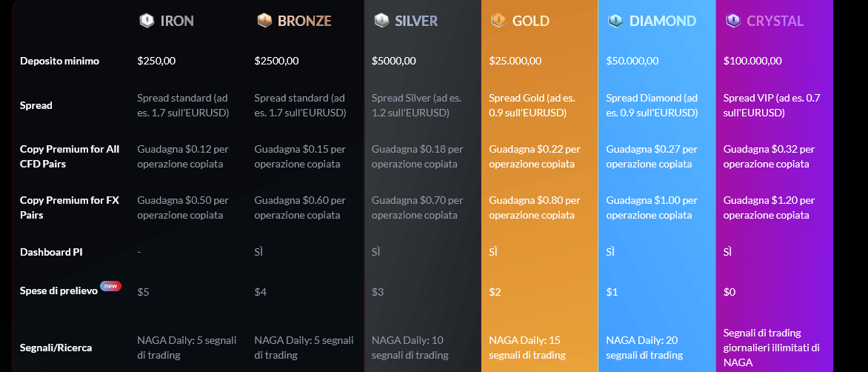The image size is (868, 372).
Task: Select the IRON column heading
Action: point(177,21)
